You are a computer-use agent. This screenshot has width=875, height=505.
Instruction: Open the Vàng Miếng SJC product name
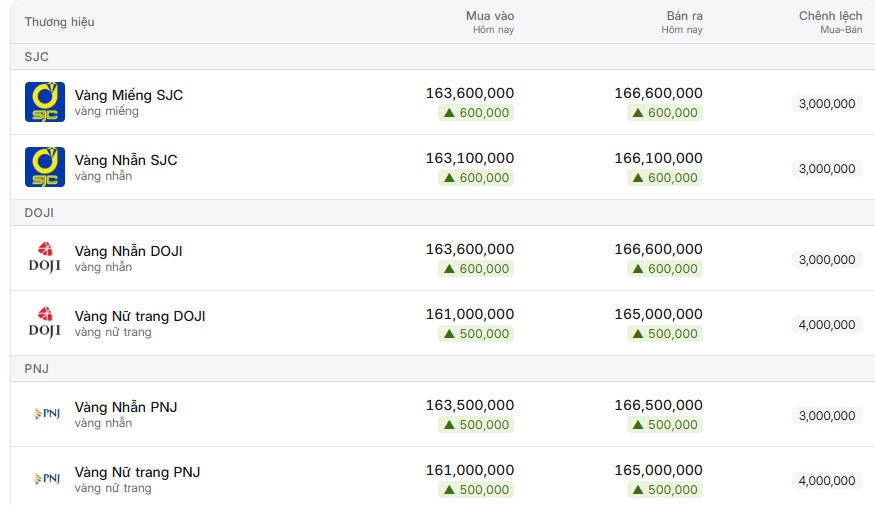pos(129,95)
